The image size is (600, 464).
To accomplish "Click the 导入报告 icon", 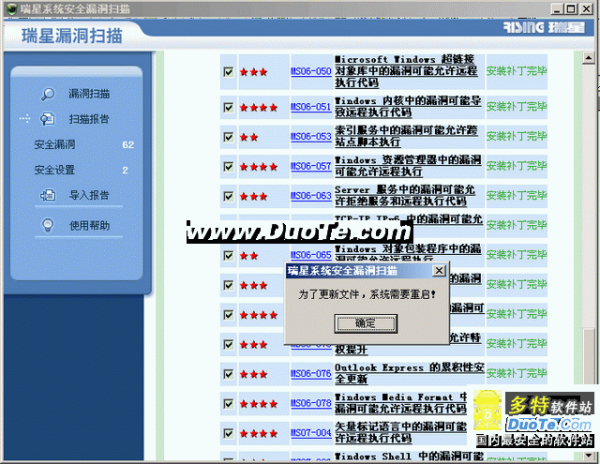I will 48,195.
